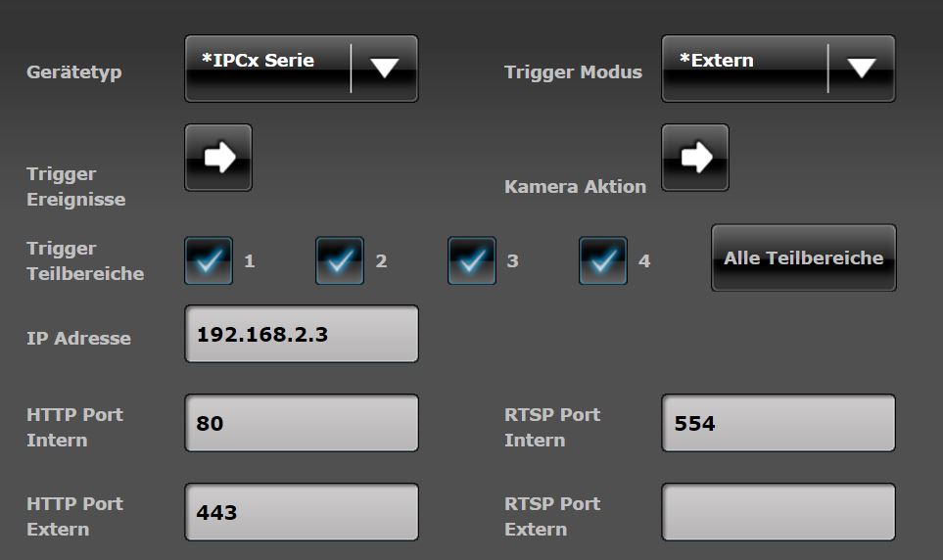This screenshot has height=560, width=943.
Task: Toggle Trigger Teilbereiche checkbox 2
Action: coord(340,260)
